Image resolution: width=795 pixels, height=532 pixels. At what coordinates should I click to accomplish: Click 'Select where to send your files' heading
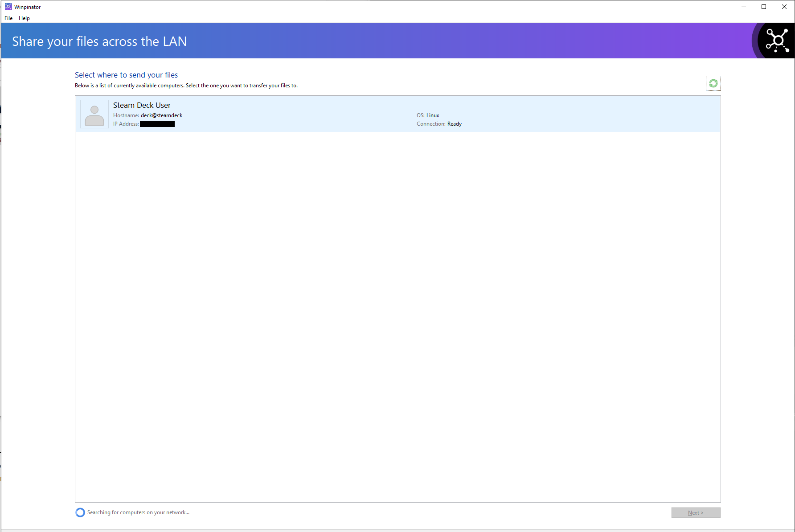(126, 75)
